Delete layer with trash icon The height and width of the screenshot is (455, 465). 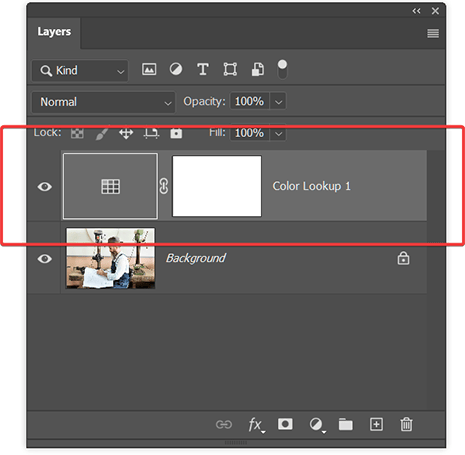coord(406,424)
